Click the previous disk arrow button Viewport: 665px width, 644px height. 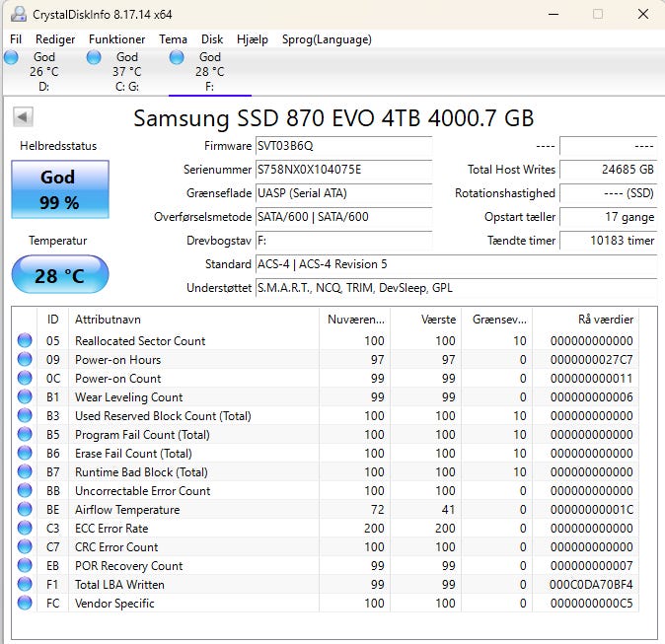pos(23,116)
